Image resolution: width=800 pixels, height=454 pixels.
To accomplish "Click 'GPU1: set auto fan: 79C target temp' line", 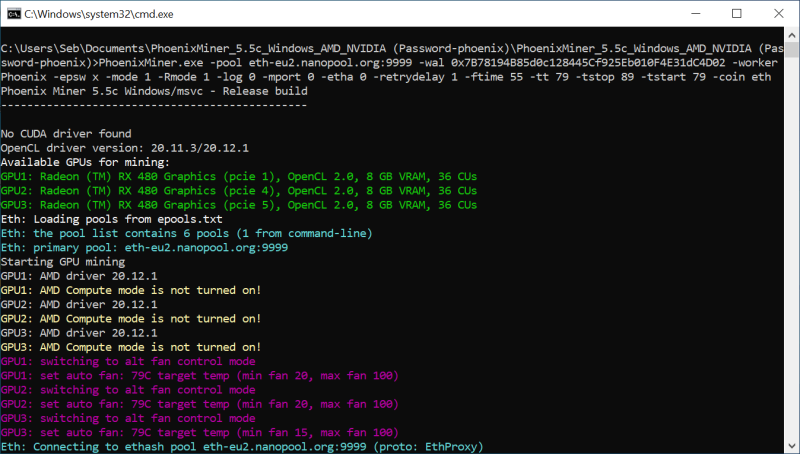I will click(199, 376).
